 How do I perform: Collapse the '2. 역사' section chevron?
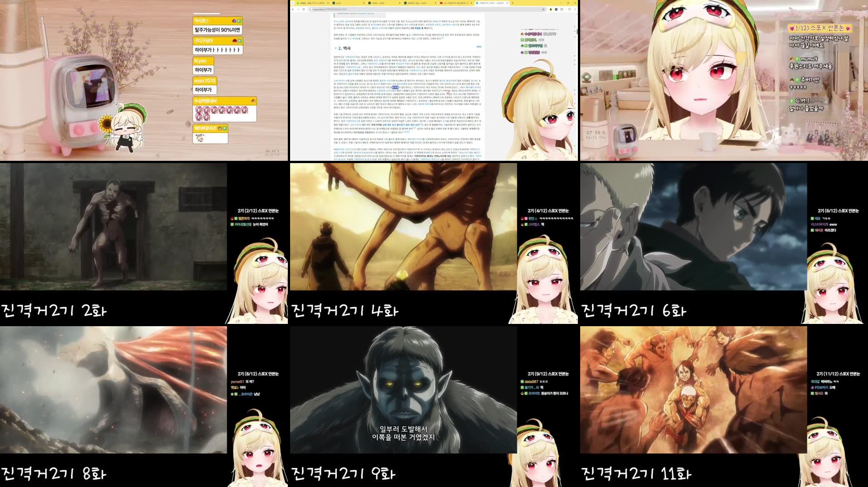(336, 48)
